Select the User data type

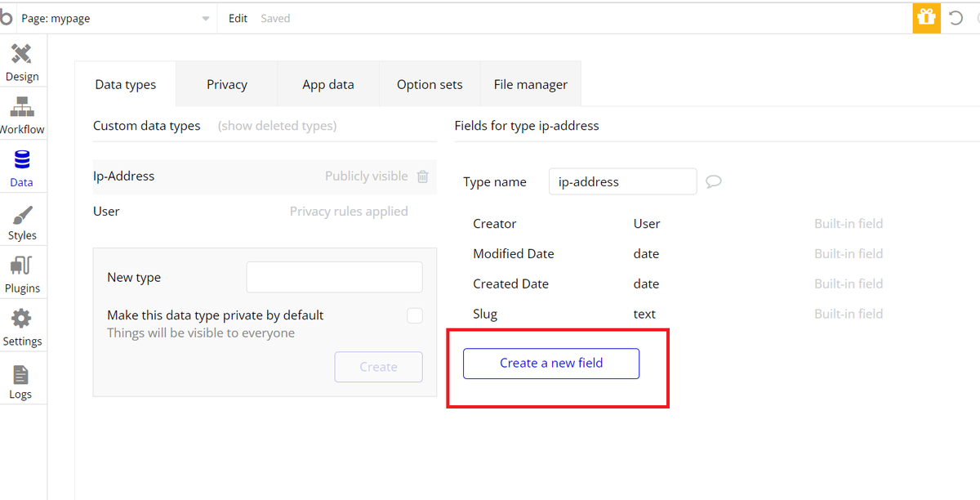pyautogui.click(x=107, y=212)
